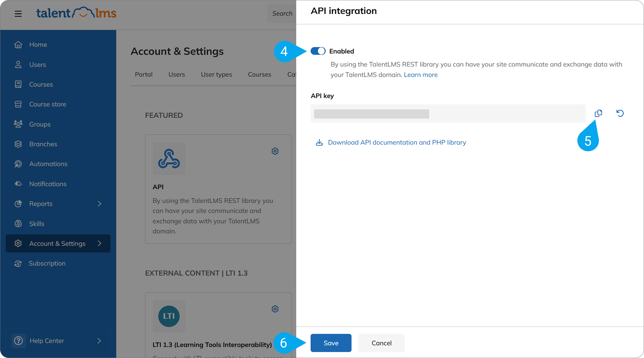Click the LTI round logo tile
The image size is (644, 358).
[169, 316]
